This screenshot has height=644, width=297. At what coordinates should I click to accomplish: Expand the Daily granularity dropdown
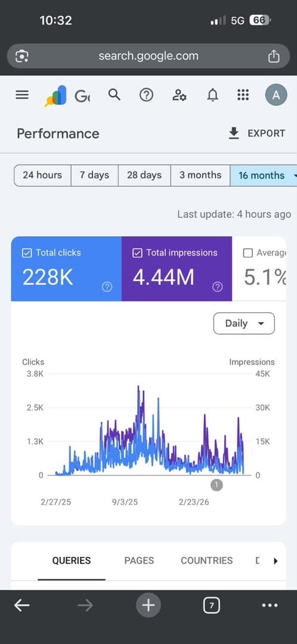244,323
